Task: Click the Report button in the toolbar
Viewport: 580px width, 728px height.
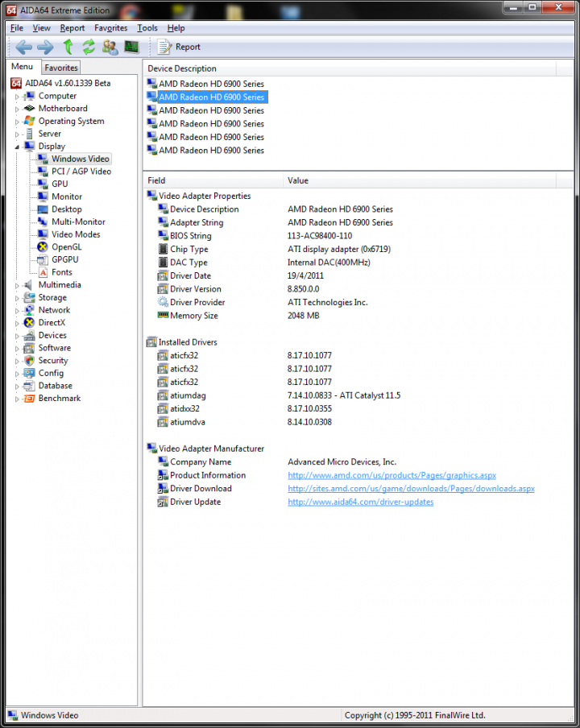Action: [180, 47]
